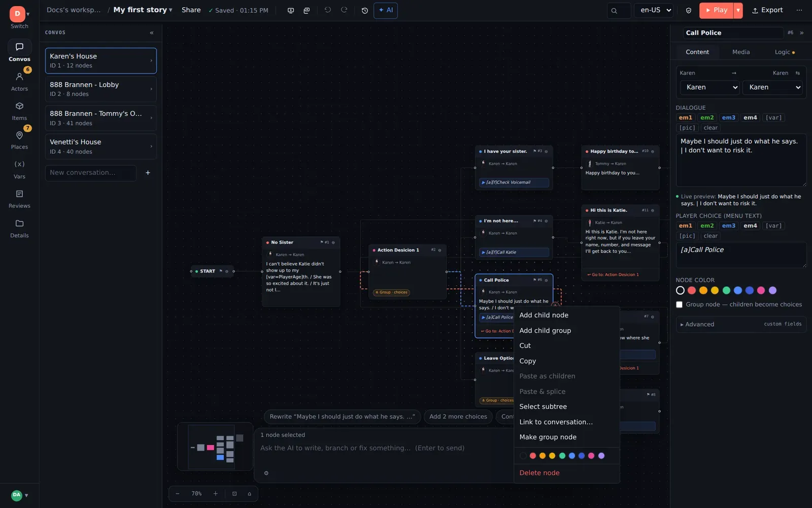812x508 pixels.
Task: Open the Details sidebar panel
Action: 19,228
